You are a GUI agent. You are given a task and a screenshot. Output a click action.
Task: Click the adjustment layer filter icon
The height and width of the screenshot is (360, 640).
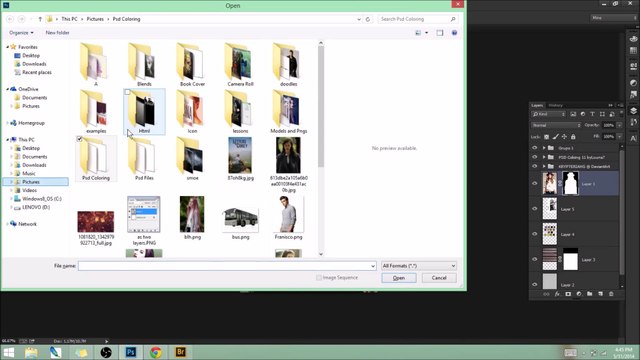pyautogui.click(x=583, y=114)
